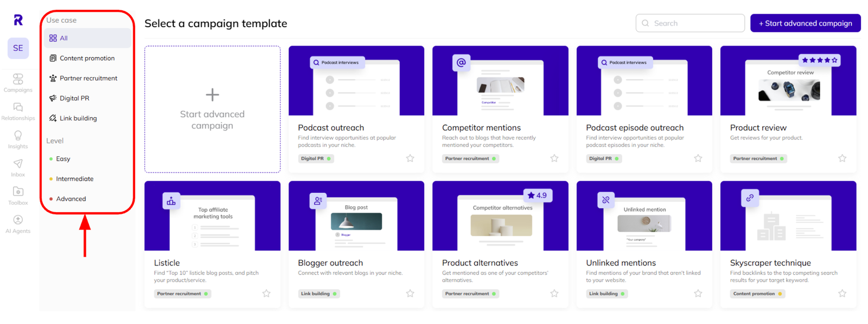Click the Skyscraper technique title
This screenshot has height=324, width=868.
point(770,263)
